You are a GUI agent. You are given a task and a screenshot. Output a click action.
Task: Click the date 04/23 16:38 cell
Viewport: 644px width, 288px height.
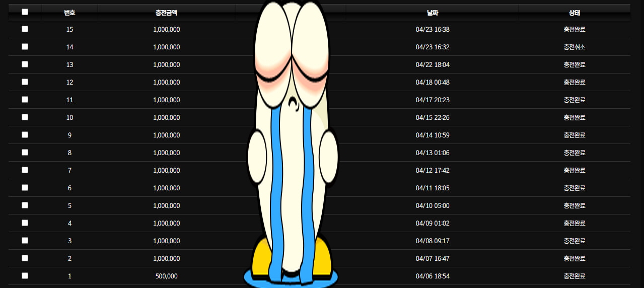(x=433, y=30)
